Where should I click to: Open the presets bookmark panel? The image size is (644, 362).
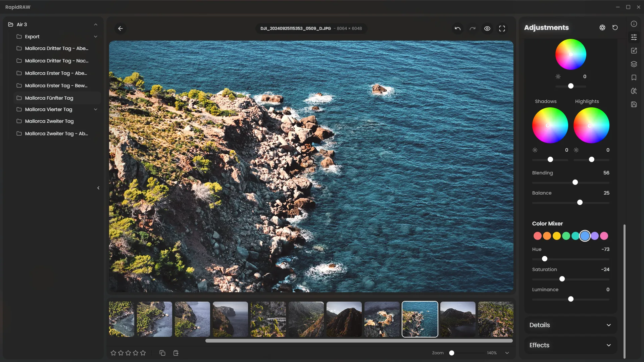(634, 77)
